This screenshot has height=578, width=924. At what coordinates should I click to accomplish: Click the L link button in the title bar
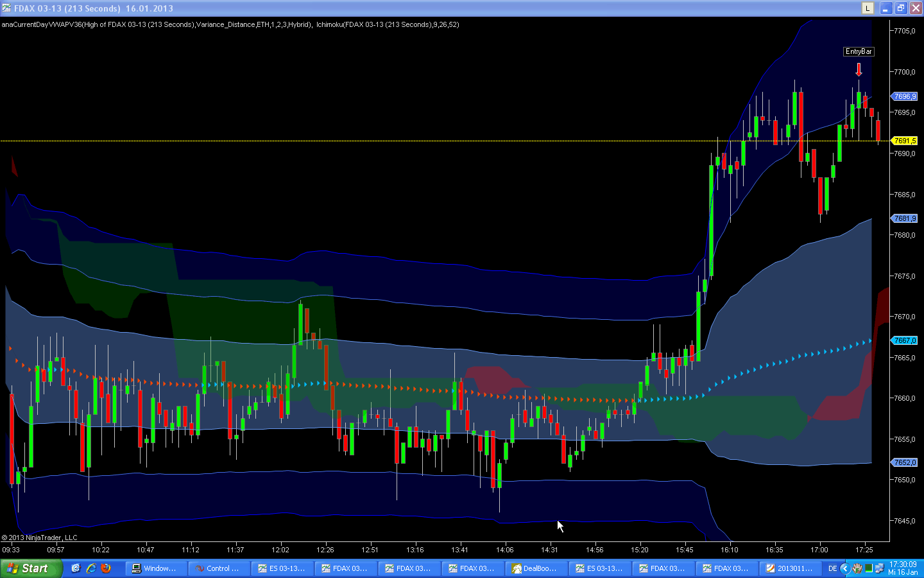point(868,8)
